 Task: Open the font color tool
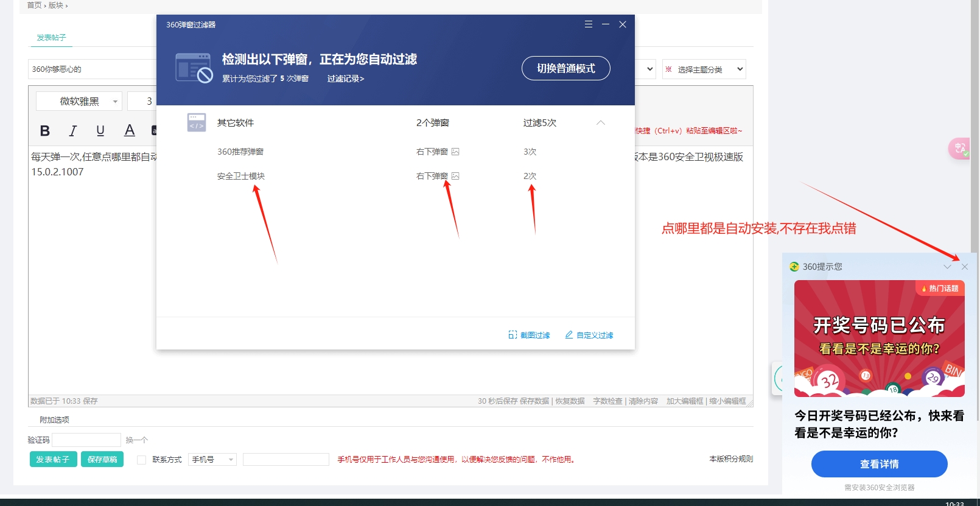coord(130,130)
